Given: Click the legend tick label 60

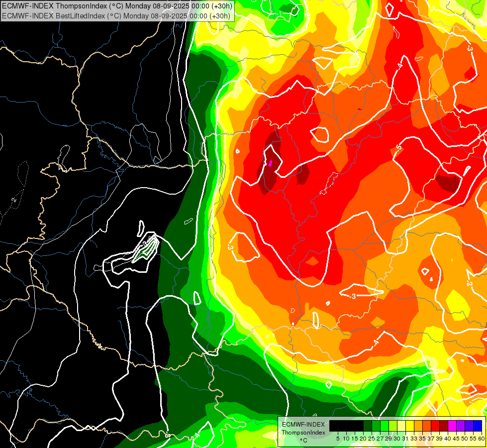Looking at the screenshot, I should (482, 439).
